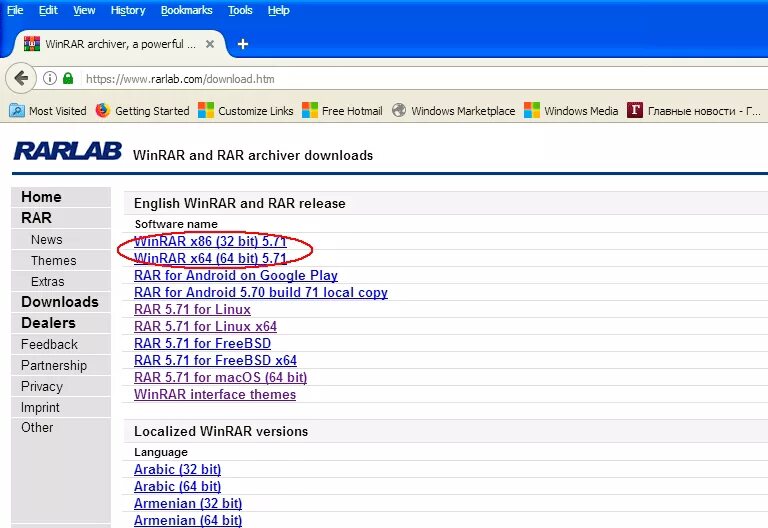
Task: Click the red icon beside Главные новости
Action: pos(635,110)
